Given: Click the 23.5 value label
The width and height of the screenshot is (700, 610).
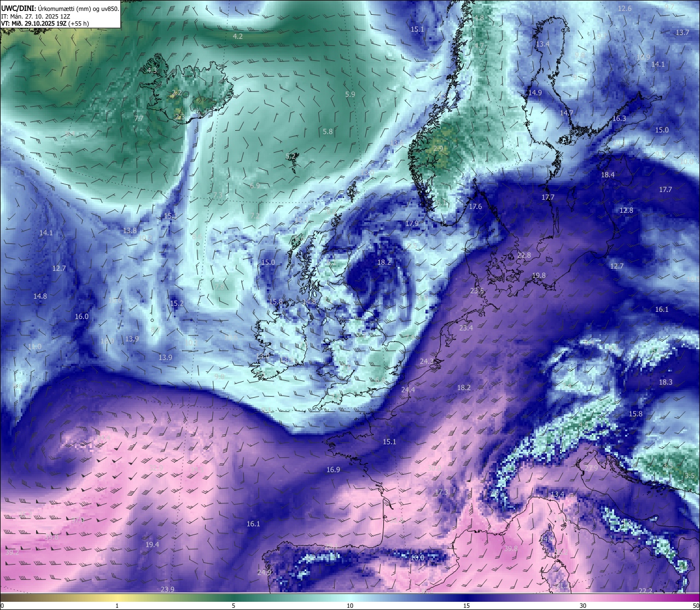Looking at the screenshot, I should coord(477,291).
